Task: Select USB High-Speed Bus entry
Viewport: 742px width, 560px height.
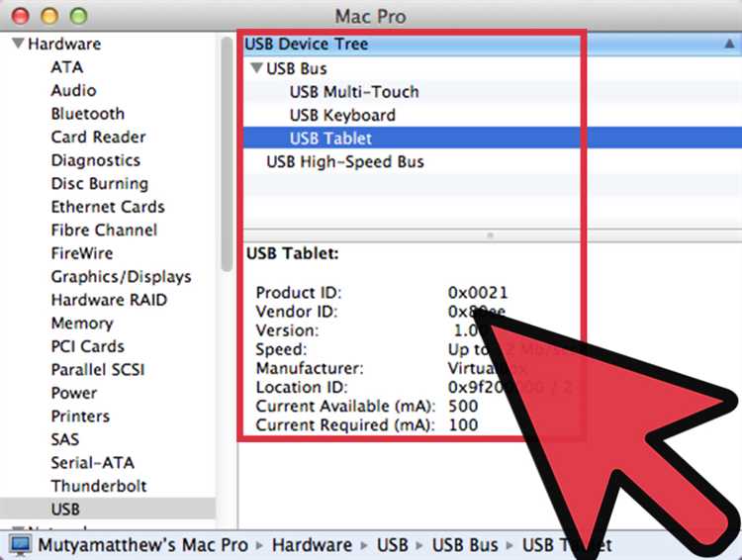Action: pos(344,161)
